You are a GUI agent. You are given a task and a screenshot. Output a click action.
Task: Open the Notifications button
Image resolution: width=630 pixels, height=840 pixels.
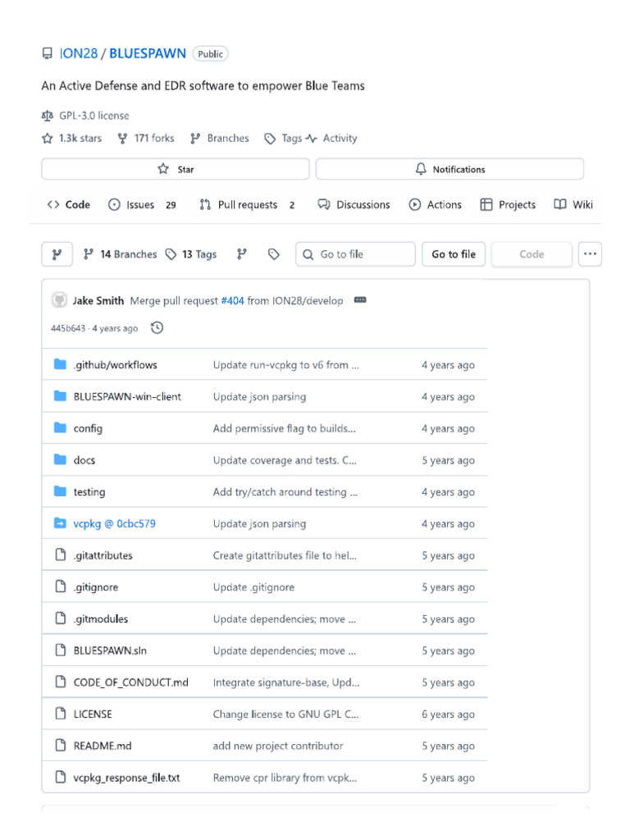tap(450, 169)
